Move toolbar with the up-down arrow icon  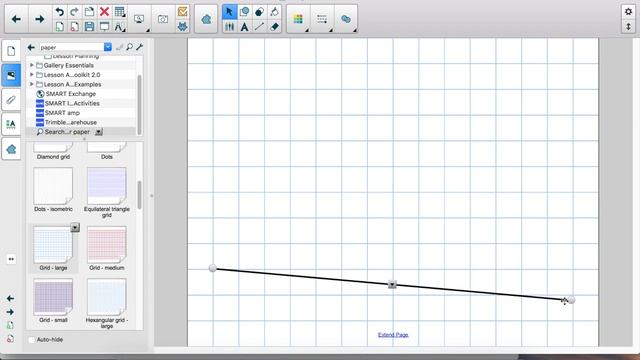628,27
